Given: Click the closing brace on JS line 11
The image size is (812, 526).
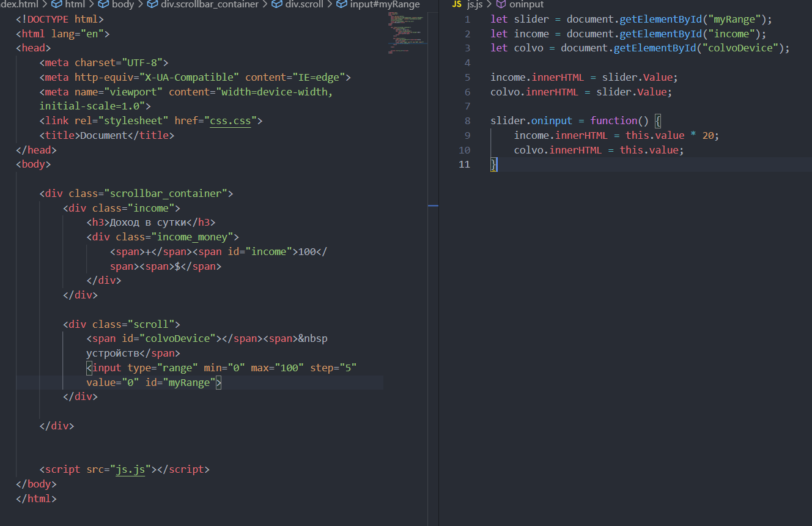Looking at the screenshot, I should tap(493, 165).
